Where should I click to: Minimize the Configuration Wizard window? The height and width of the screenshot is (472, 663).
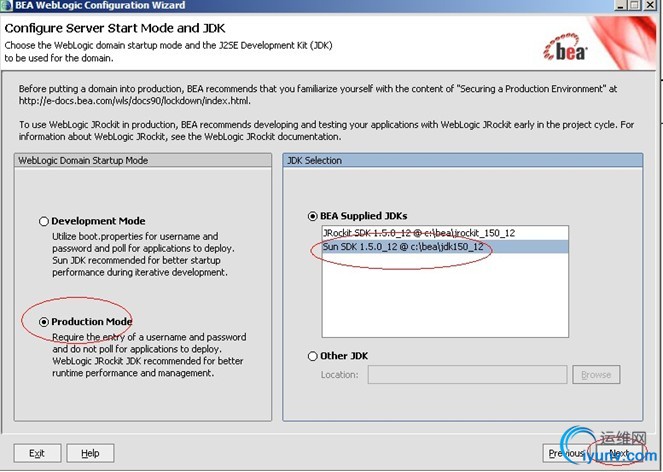(620, 5)
